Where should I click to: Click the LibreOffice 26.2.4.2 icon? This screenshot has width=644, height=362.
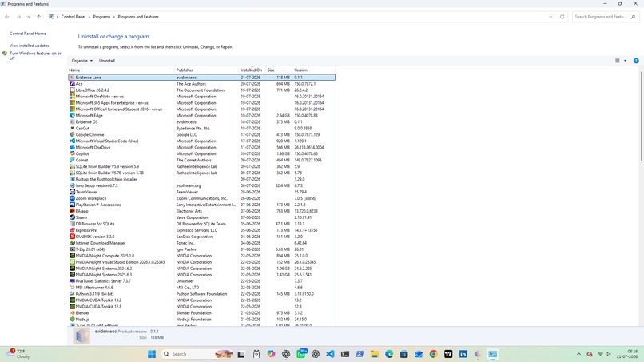click(72, 90)
